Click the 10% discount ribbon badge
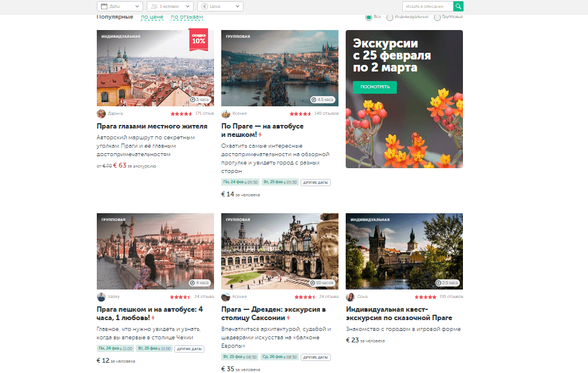588x373 pixels. click(x=198, y=40)
